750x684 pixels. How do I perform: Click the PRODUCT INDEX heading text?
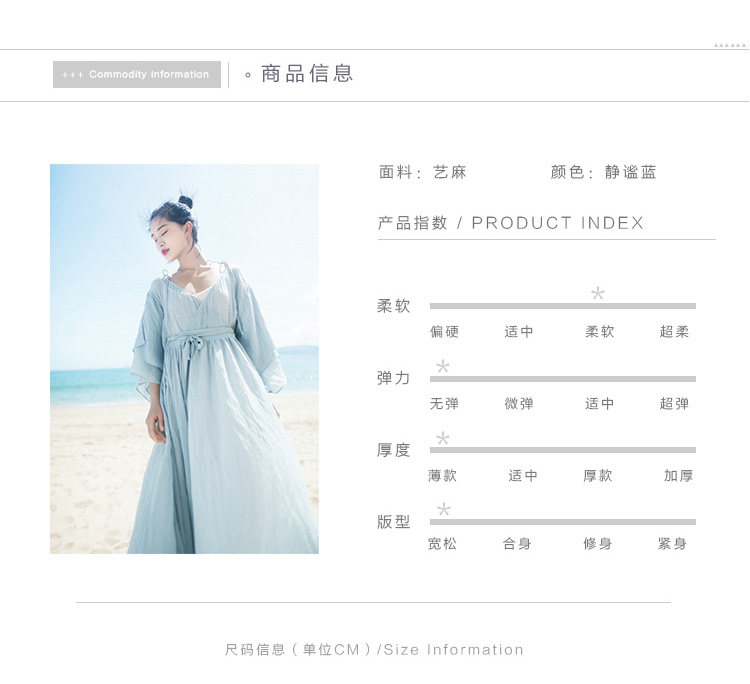click(558, 223)
